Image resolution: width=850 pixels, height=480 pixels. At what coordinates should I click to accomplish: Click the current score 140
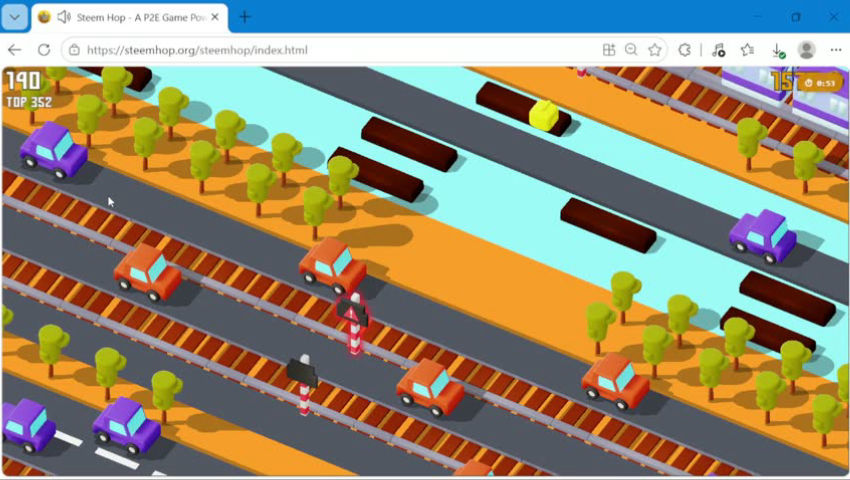24,81
